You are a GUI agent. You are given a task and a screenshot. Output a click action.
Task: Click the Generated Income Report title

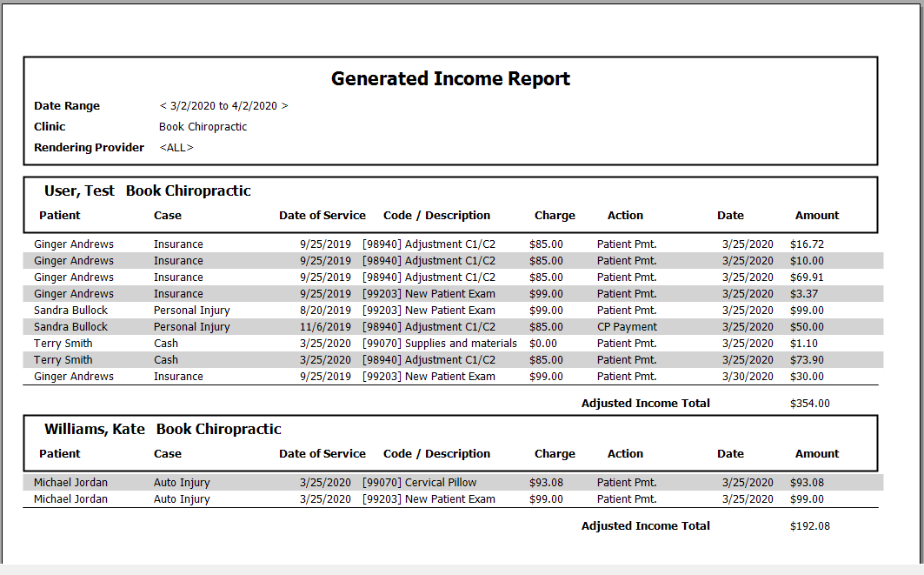(450, 79)
